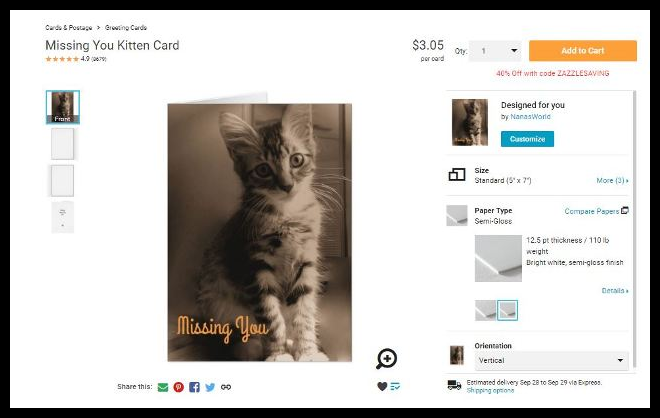Click the magnifier zoom icon
660x418 pixels.
tap(386, 359)
